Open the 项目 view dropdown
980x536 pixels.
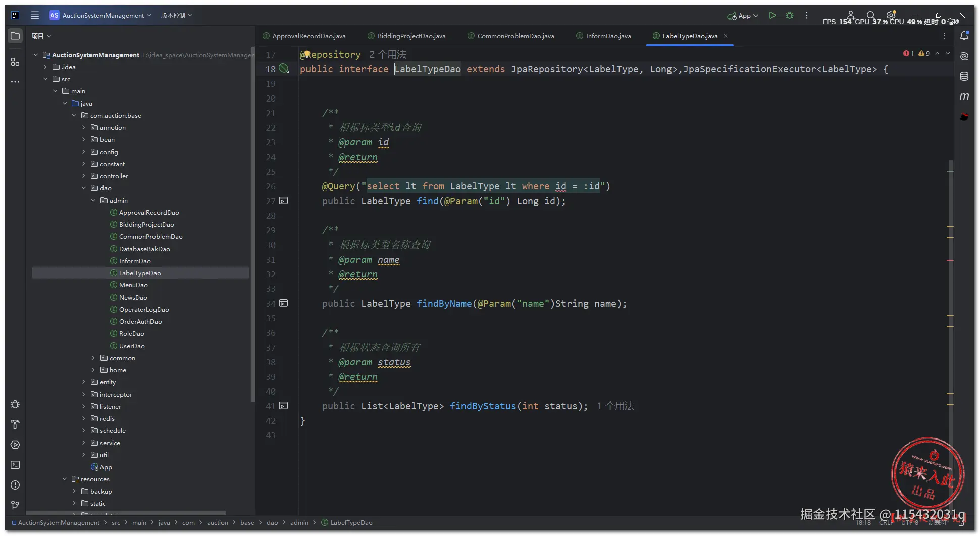(41, 36)
